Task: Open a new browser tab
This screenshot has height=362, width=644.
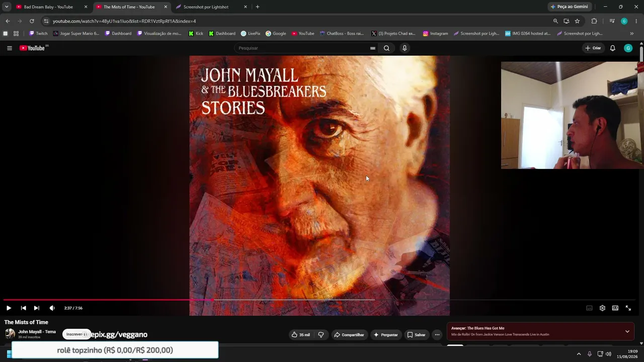Action: point(258,7)
